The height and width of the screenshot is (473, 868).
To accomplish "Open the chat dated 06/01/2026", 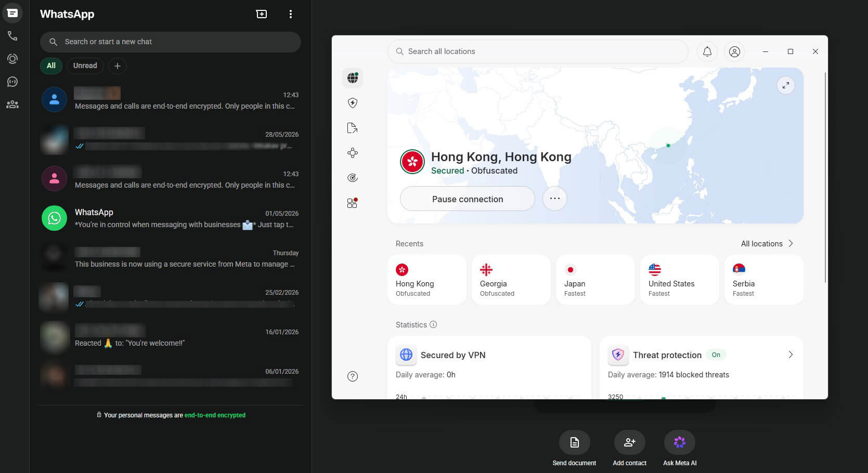I will coord(171,376).
